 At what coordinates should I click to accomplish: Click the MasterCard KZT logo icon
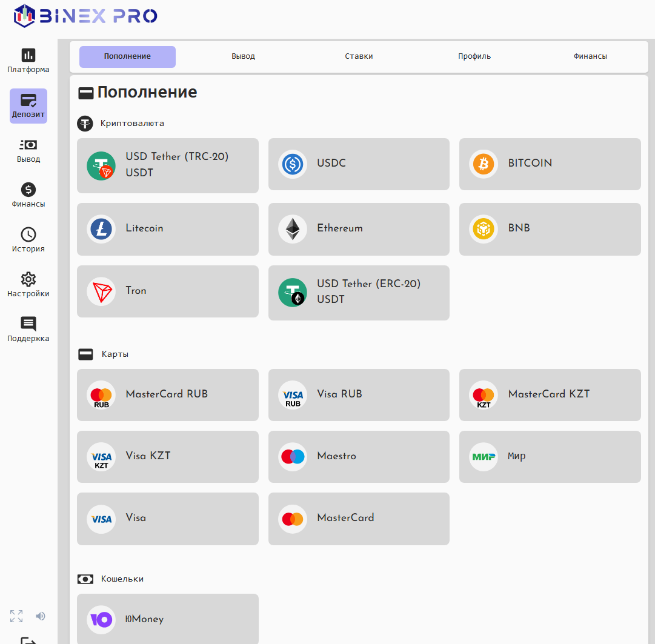(484, 395)
